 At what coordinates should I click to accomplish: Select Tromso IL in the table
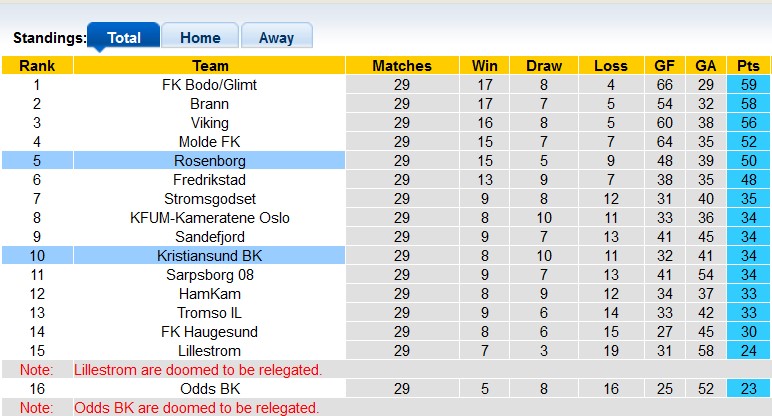tap(209, 313)
